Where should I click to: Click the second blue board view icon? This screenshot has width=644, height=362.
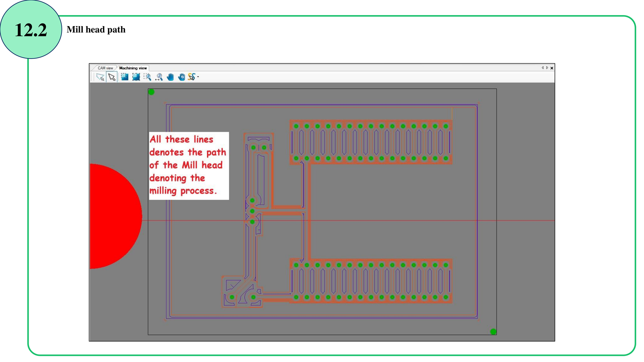coord(136,77)
